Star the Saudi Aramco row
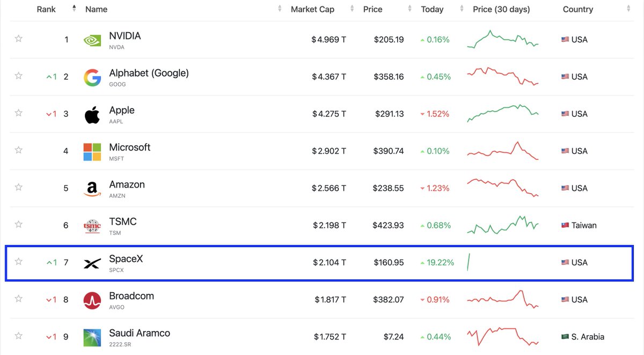The image size is (644, 355). point(19,336)
